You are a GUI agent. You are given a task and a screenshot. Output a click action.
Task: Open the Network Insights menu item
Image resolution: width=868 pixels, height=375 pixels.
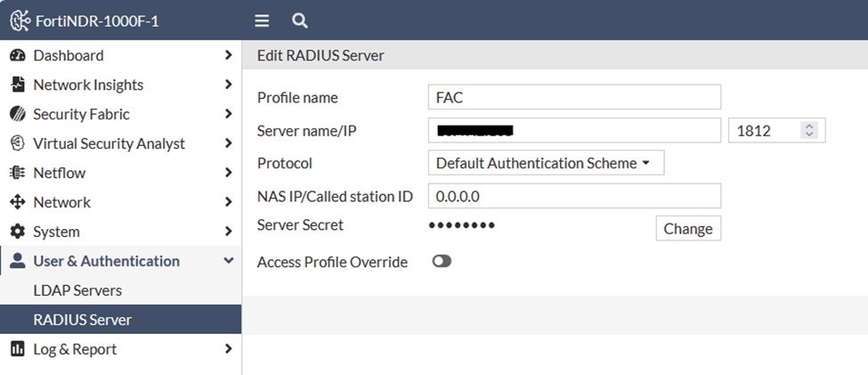pos(121,85)
